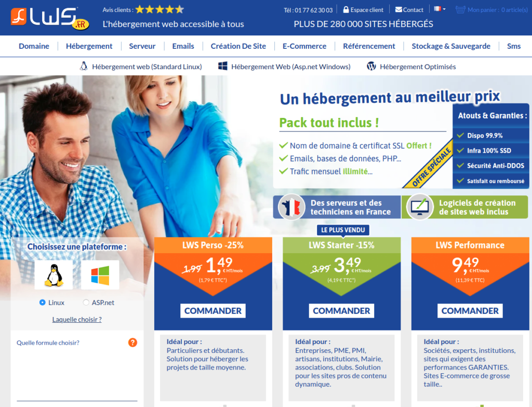Click the Pack tout inclus ! heading
The width and height of the screenshot is (532, 407).
[x=329, y=123]
